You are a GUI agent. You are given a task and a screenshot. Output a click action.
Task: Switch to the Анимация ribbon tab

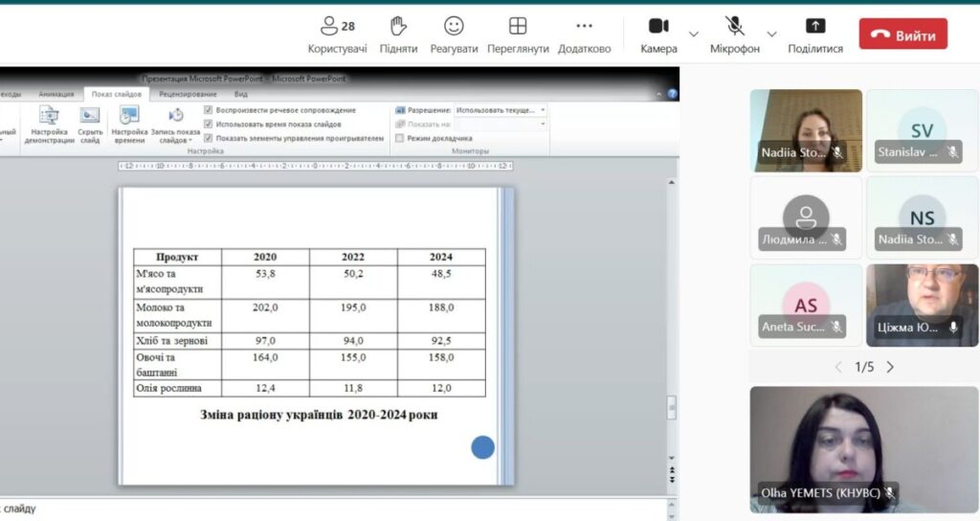(56, 94)
